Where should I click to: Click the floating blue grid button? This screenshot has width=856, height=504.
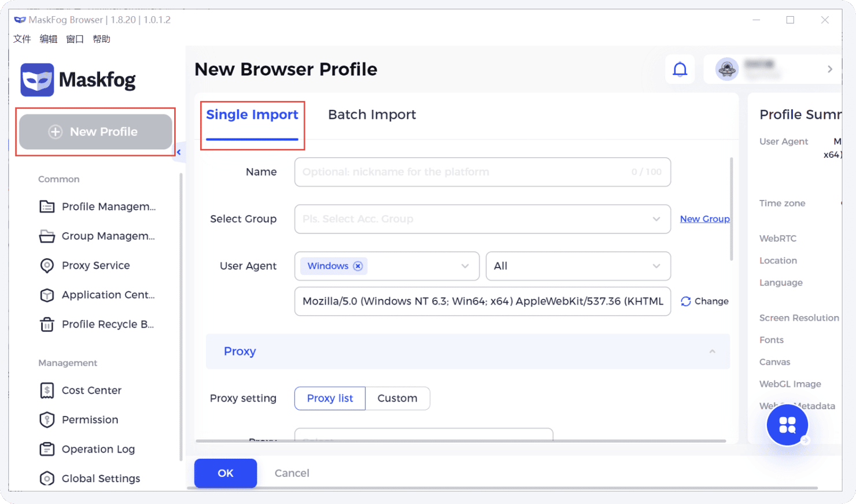pos(787,425)
